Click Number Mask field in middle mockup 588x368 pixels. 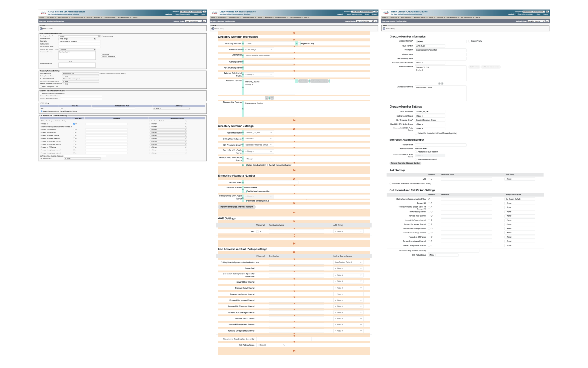click(x=271, y=182)
